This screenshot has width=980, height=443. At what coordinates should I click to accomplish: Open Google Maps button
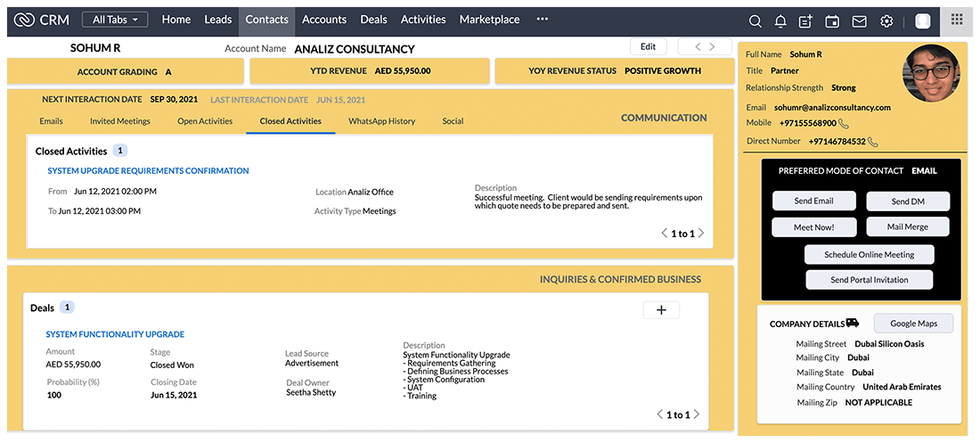(913, 324)
